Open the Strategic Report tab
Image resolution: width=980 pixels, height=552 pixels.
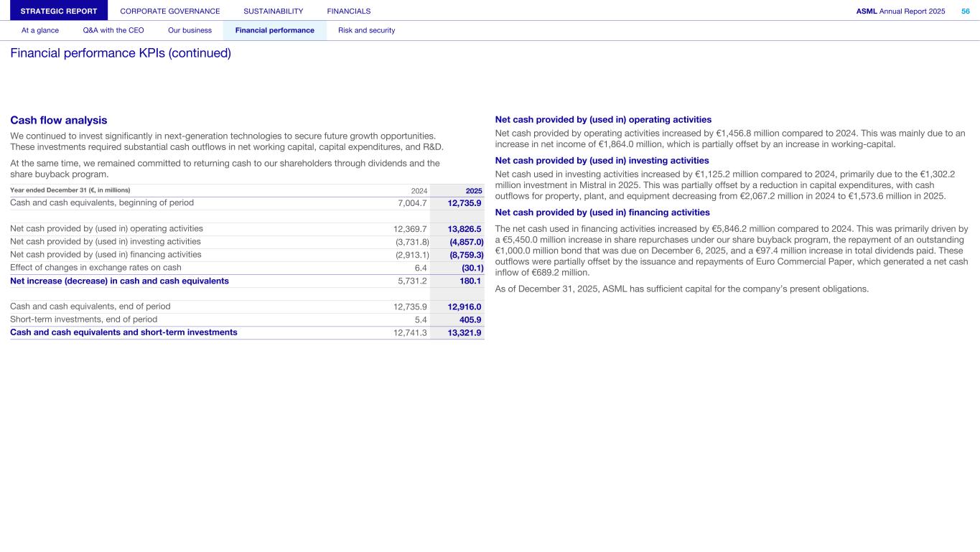pos(59,11)
